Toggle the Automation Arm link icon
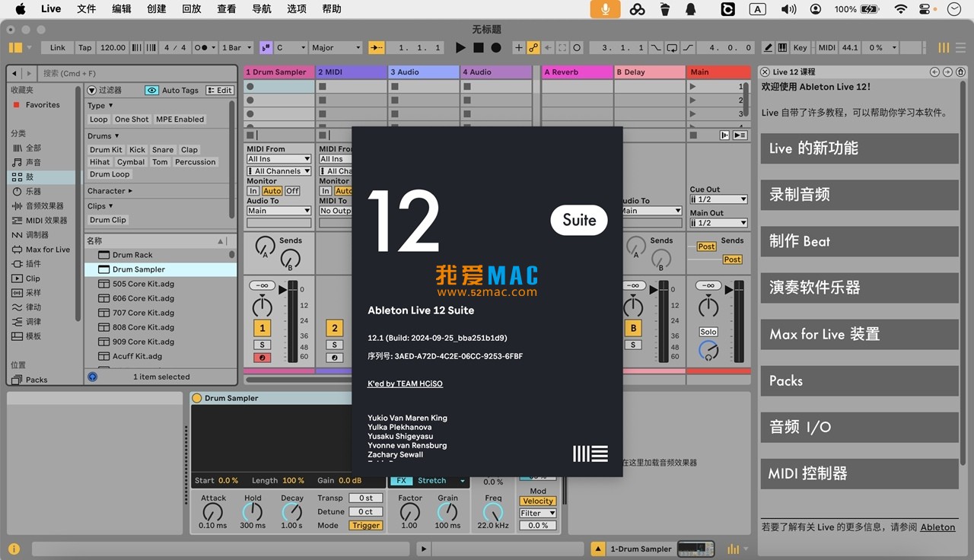Screen dimensions: 974x560 pos(533,47)
